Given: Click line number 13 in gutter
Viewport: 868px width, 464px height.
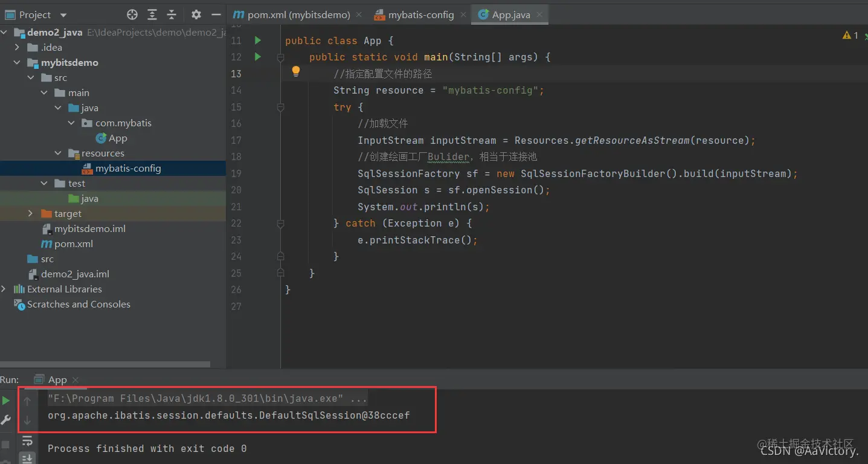Looking at the screenshot, I should [236, 74].
